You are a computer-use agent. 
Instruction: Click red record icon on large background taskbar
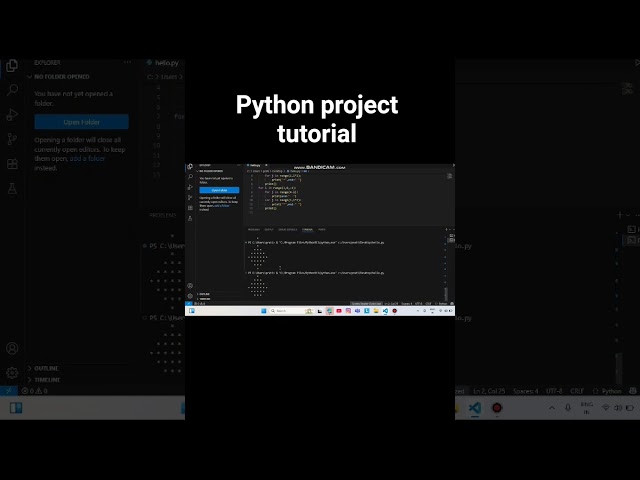pyautogui.click(x=497, y=408)
